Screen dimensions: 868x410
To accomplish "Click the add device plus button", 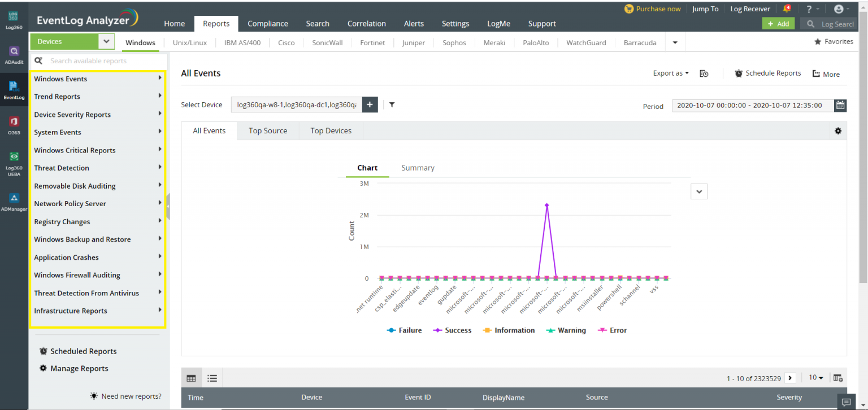I will tap(370, 104).
